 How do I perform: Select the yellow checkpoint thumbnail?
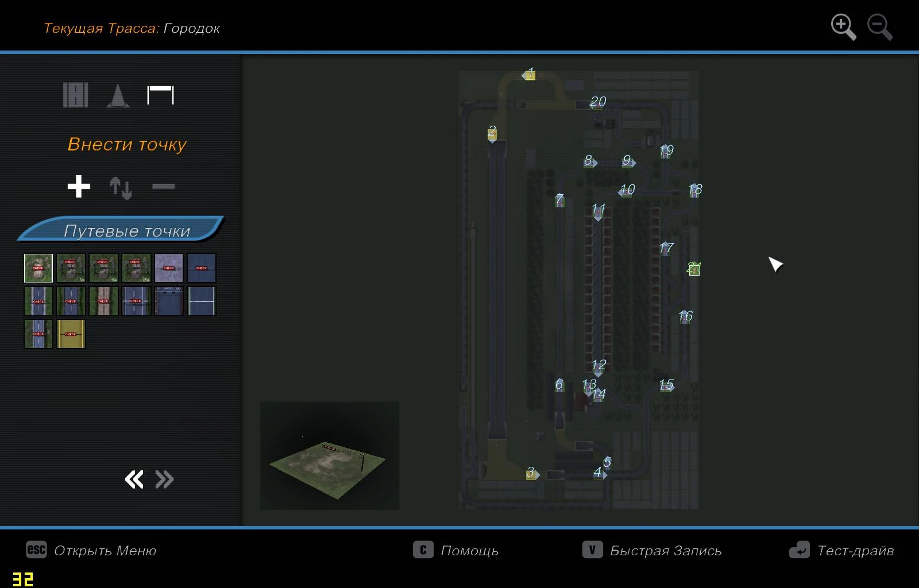[70, 333]
